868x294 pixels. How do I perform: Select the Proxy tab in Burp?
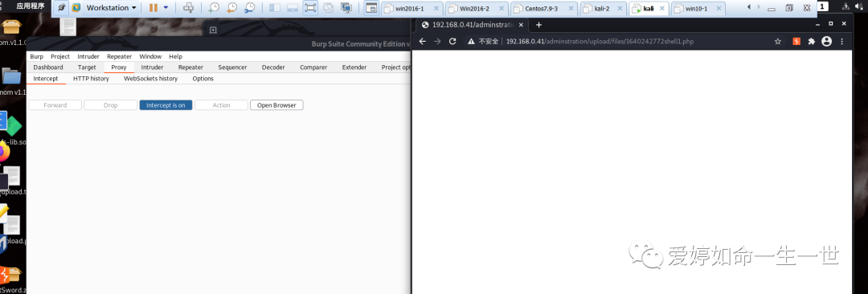pyautogui.click(x=119, y=67)
